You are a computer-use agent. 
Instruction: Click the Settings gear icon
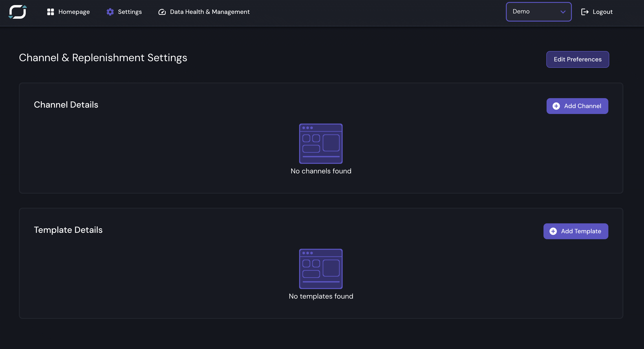tap(110, 12)
